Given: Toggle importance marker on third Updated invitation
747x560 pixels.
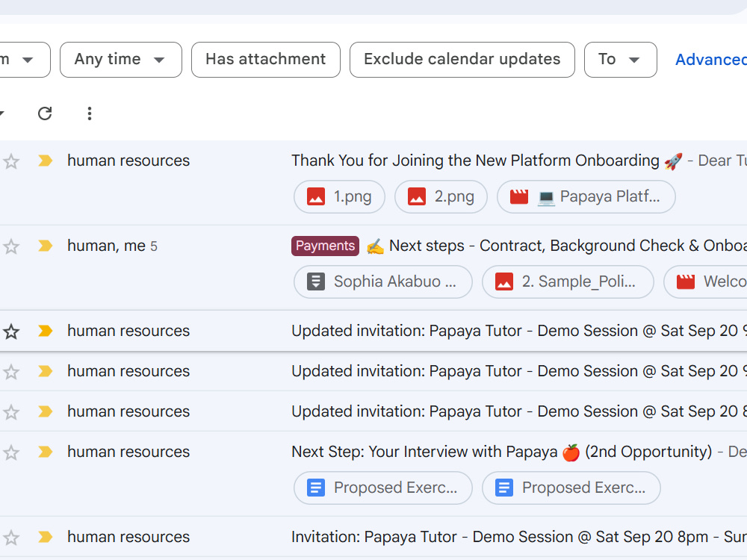Looking at the screenshot, I should 46,411.
